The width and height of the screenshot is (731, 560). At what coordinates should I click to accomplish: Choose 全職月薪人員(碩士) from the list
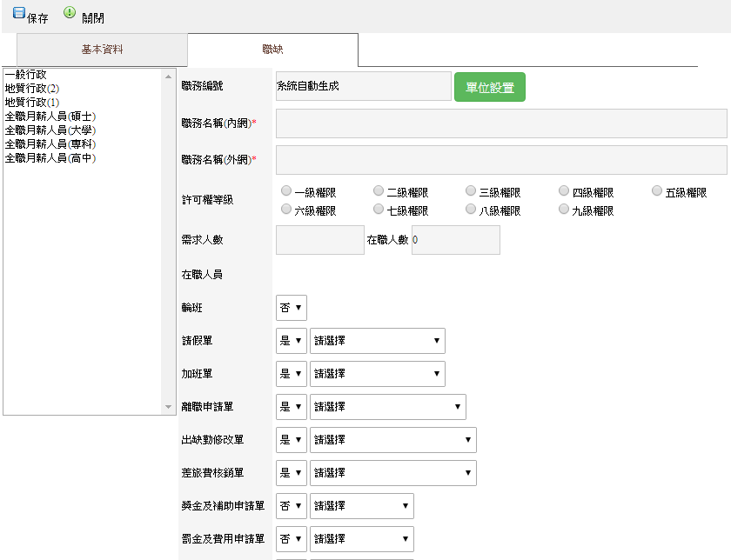pyautogui.click(x=50, y=117)
